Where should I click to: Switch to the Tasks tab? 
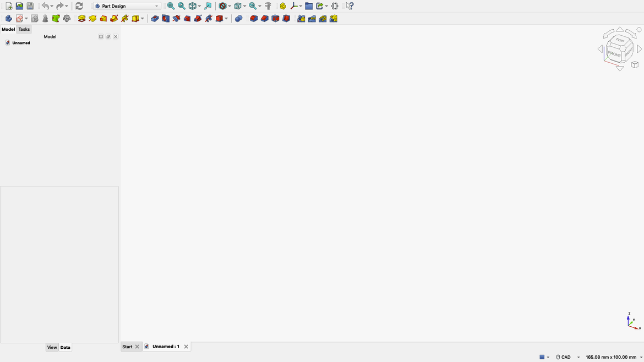point(24,29)
